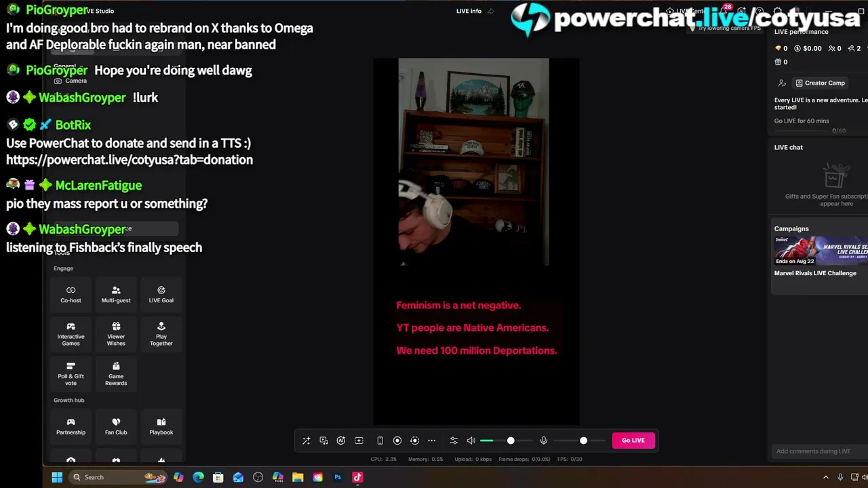Launch Play Together

[x=161, y=334]
